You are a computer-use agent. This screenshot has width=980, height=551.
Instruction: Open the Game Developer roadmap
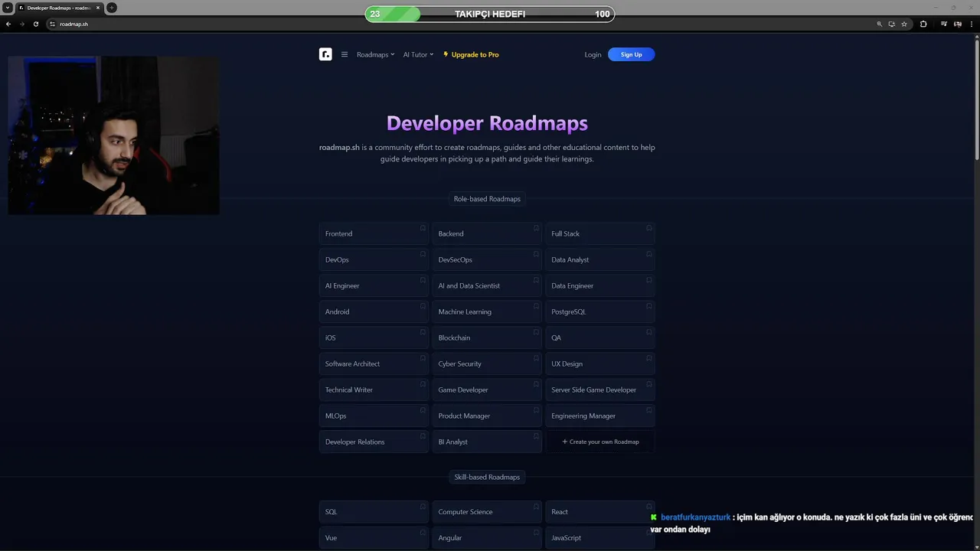click(487, 390)
